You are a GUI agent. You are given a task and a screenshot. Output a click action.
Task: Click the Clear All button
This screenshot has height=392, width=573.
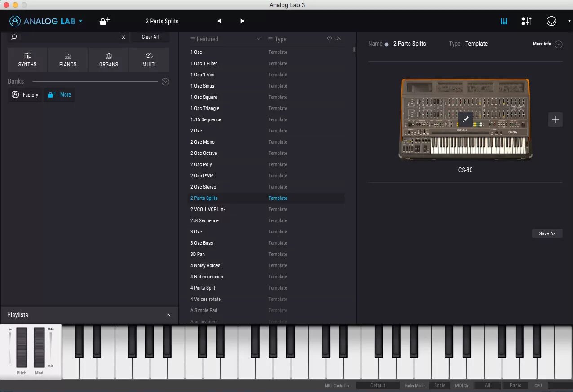point(150,37)
